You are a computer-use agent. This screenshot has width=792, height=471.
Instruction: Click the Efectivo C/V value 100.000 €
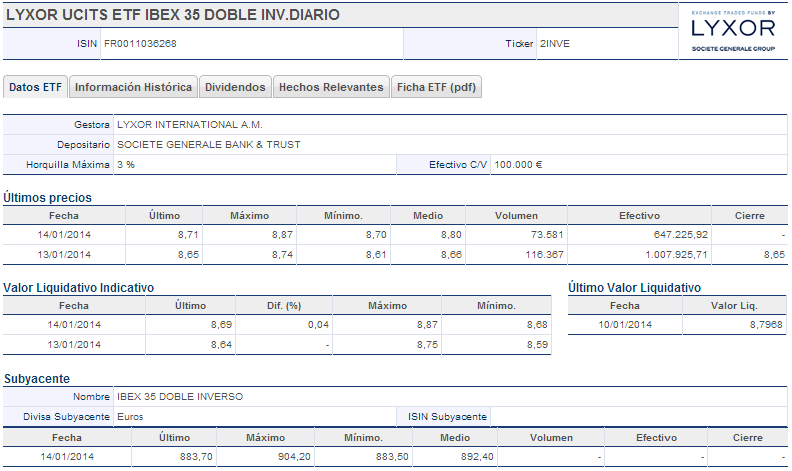tap(518, 165)
